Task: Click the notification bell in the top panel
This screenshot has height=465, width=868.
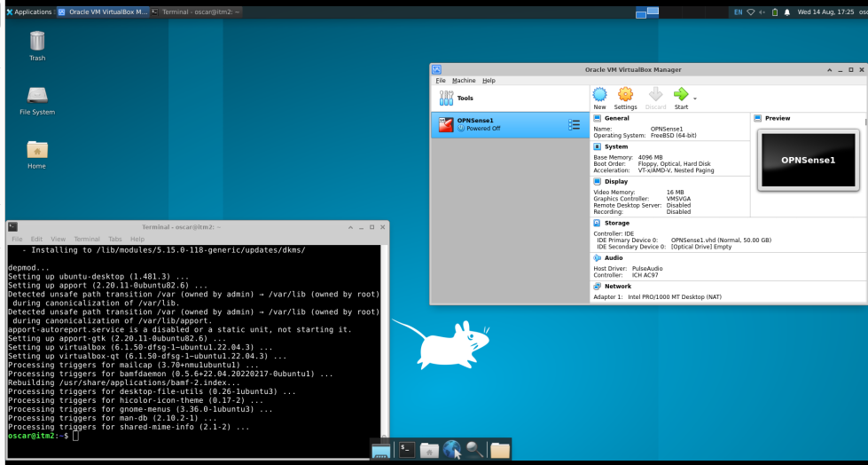Action: pos(786,12)
